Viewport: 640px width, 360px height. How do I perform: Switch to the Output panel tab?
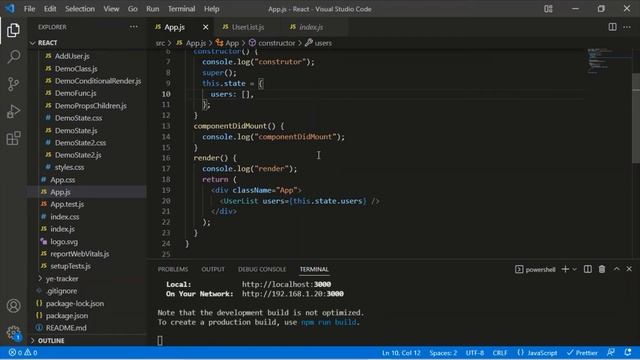click(x=213, y=269)
